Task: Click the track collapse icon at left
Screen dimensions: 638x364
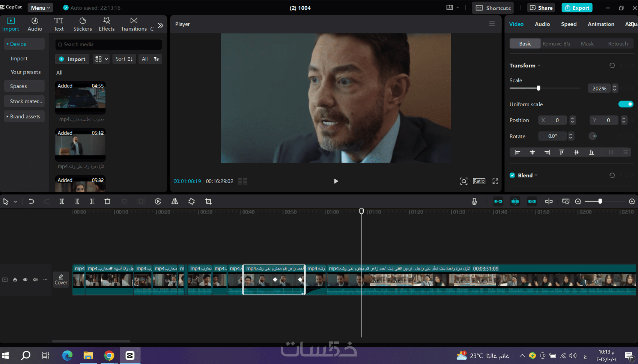Action: coord(5,280)
